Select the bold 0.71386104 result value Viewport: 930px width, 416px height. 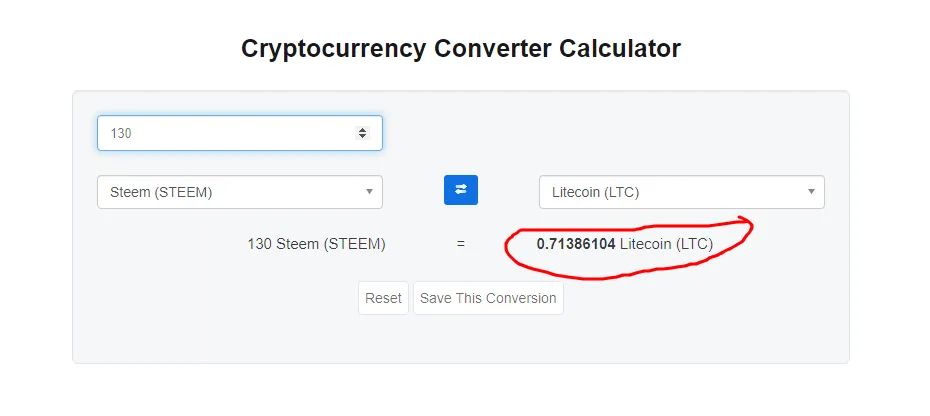coord(576,244)
